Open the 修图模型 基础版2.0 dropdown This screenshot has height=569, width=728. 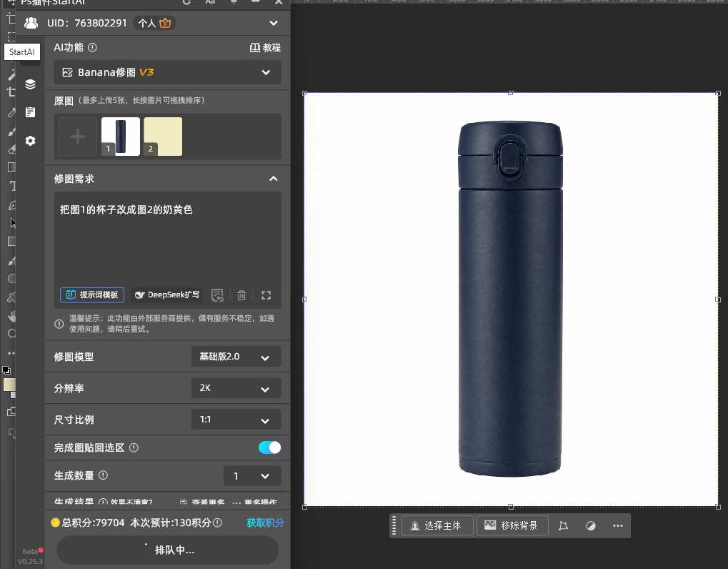pos(236,357)
